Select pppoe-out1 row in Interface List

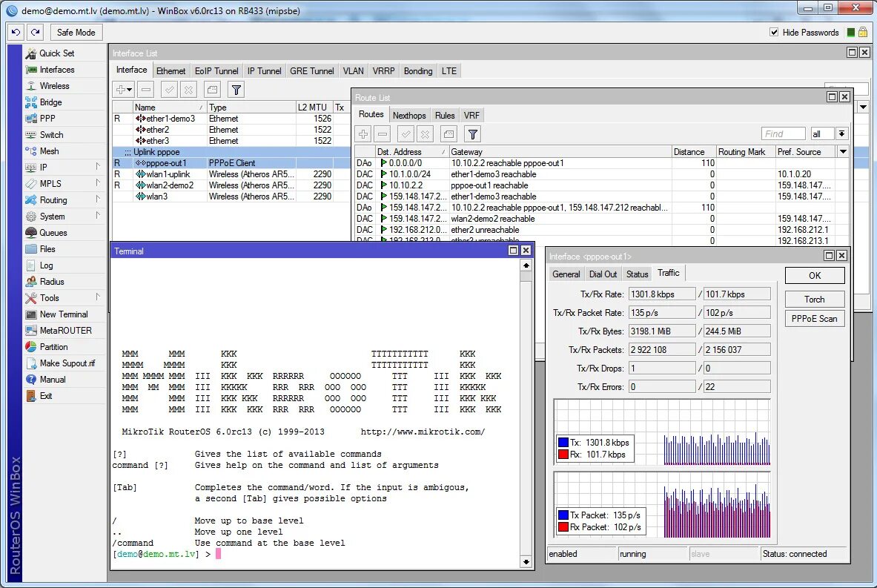point(231,163)
